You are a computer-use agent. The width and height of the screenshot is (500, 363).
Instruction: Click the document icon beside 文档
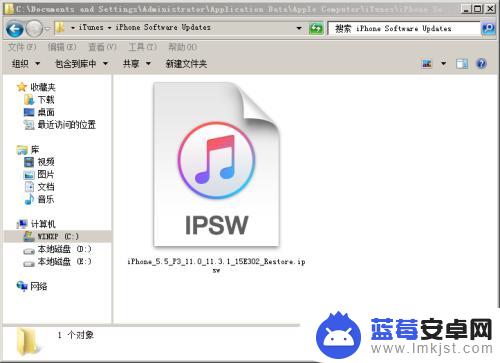click(29, 187)
